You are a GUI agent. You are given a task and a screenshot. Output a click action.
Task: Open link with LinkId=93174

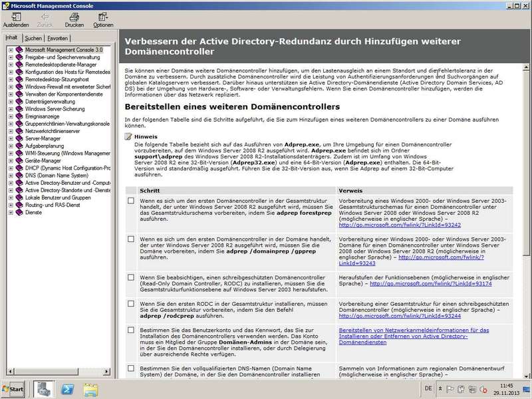(x=430, y=284)
